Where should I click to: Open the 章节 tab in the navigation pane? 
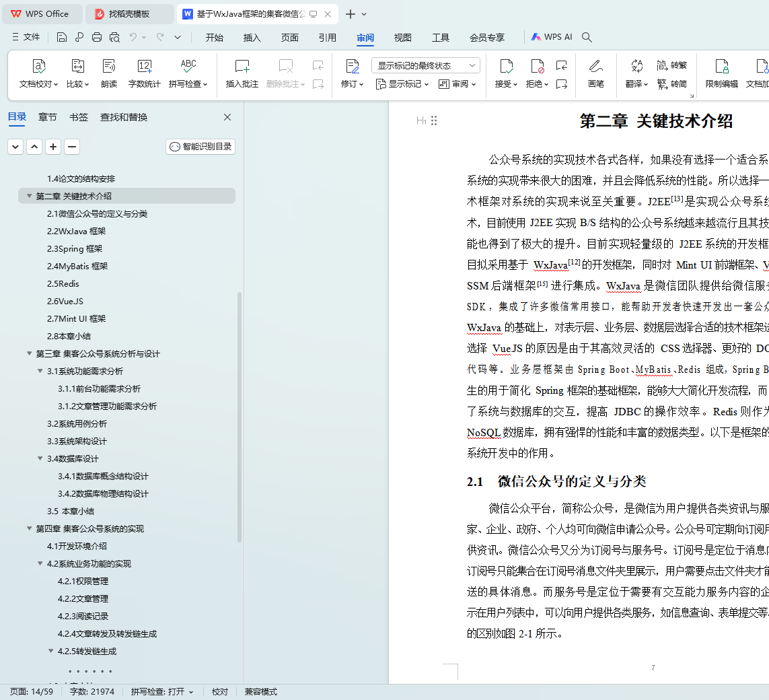click(x=48, y=117)
